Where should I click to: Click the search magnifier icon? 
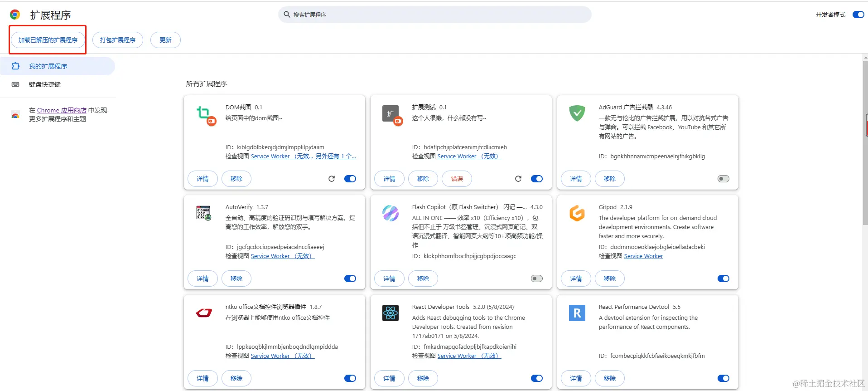click(287, 15)
